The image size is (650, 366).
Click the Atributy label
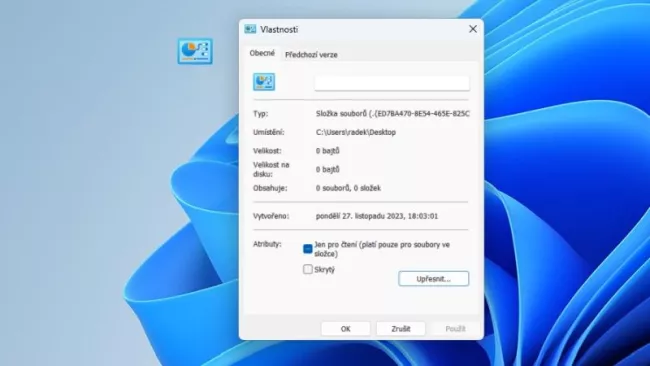(x=267, y=244)
